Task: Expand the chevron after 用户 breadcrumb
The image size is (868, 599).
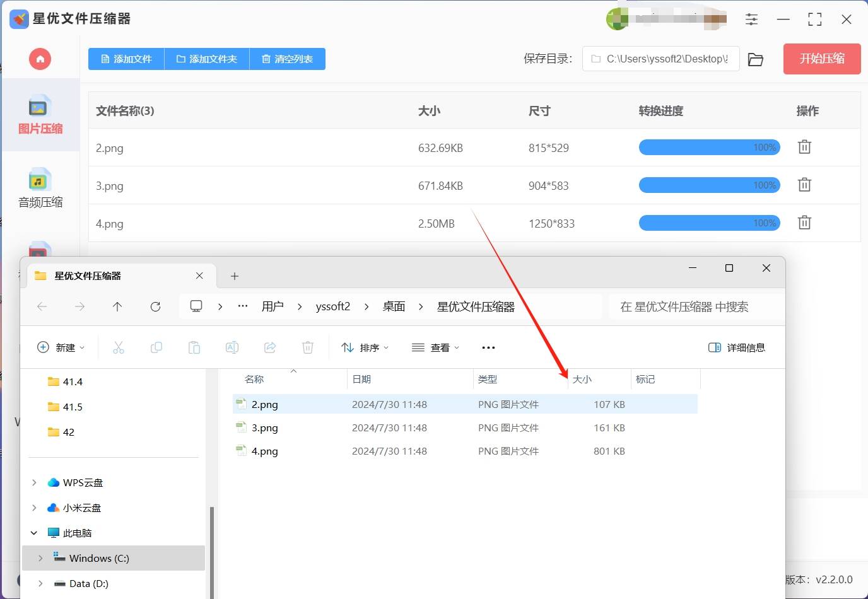Action: tap(300, 306)
